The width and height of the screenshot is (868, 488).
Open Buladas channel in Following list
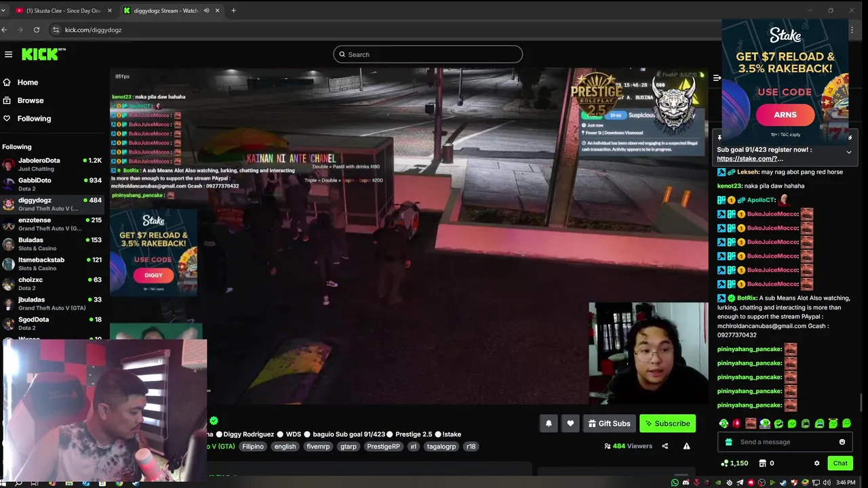point(53,243)
